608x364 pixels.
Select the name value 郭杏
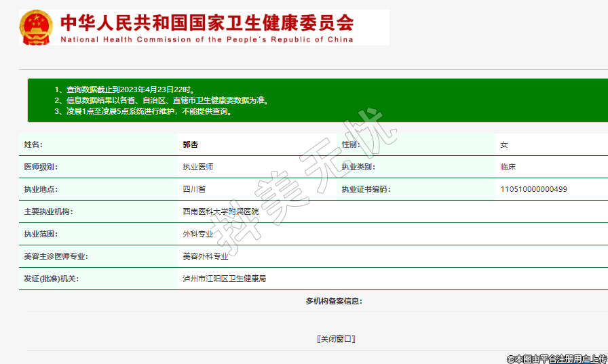(x=190, y=144)
